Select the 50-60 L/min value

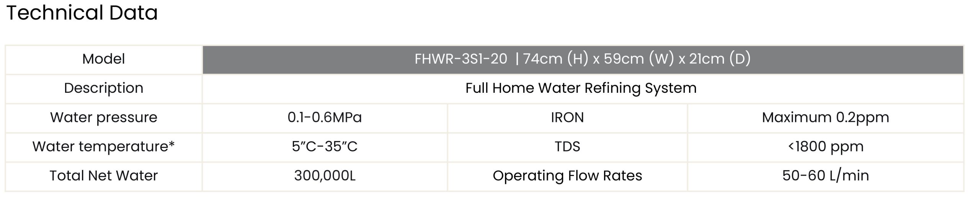[x=825, y=176]
